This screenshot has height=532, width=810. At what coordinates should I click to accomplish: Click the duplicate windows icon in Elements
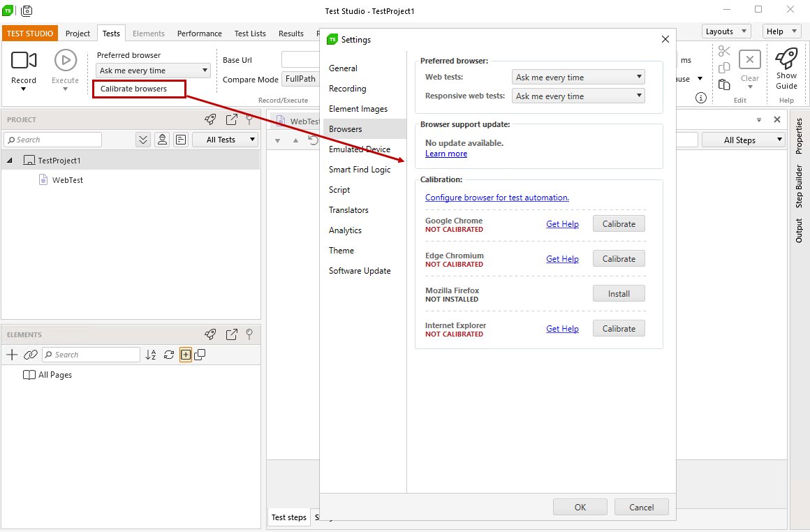coord(200,355)
